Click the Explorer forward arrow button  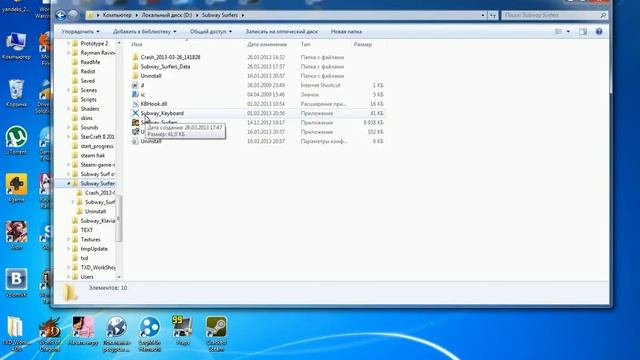73,15
